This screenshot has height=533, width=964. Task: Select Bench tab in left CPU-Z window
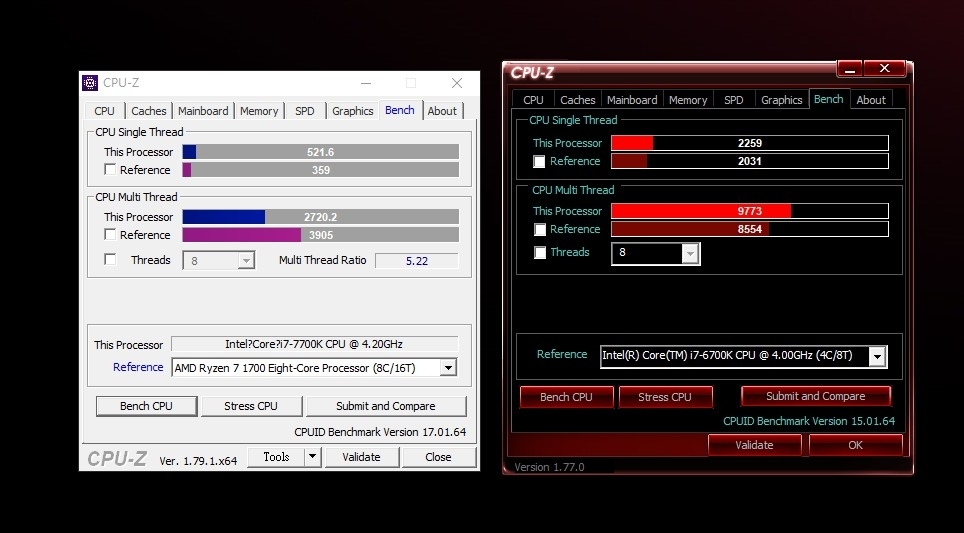400,110
